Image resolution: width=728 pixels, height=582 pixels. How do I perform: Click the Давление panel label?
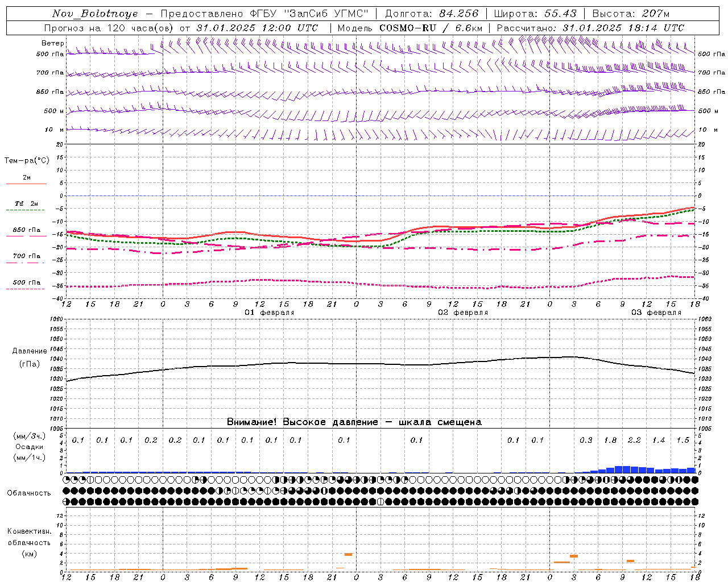(x=30, y=351)
